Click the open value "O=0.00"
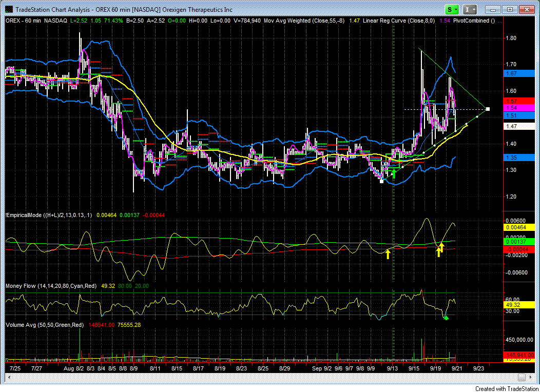Image resolution: width=540 pixels, height=392 pixels. pyautogui.click(x=177, y=21)
